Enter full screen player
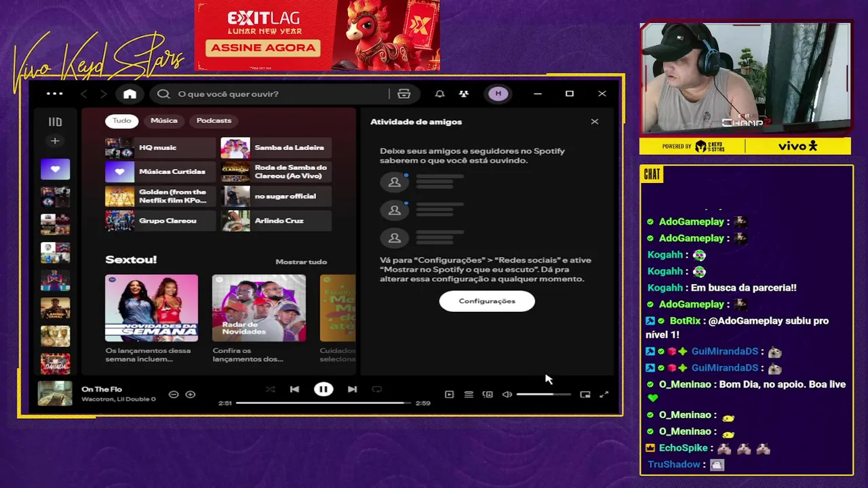The image size is (868, 488). 604,394
